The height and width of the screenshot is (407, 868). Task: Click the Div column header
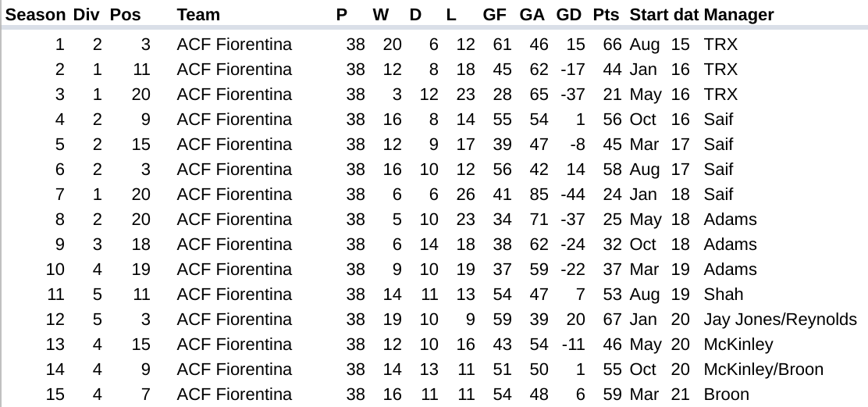click(87, 15)
